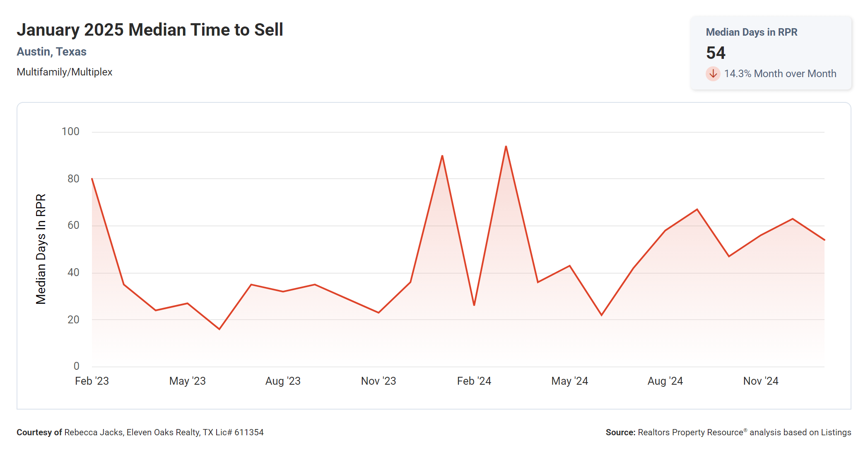Select the Nov '24 x-axis label

pos(761,381)
